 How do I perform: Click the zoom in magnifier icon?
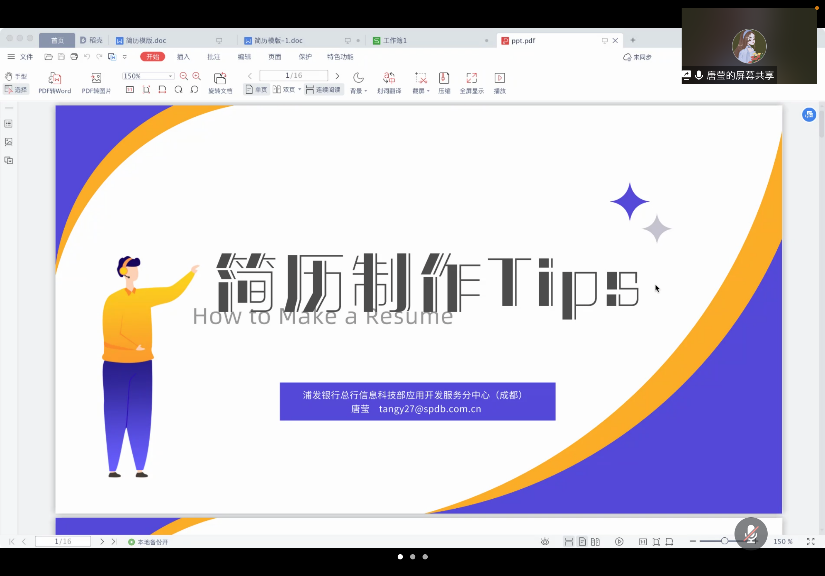[x=196, y=76]
